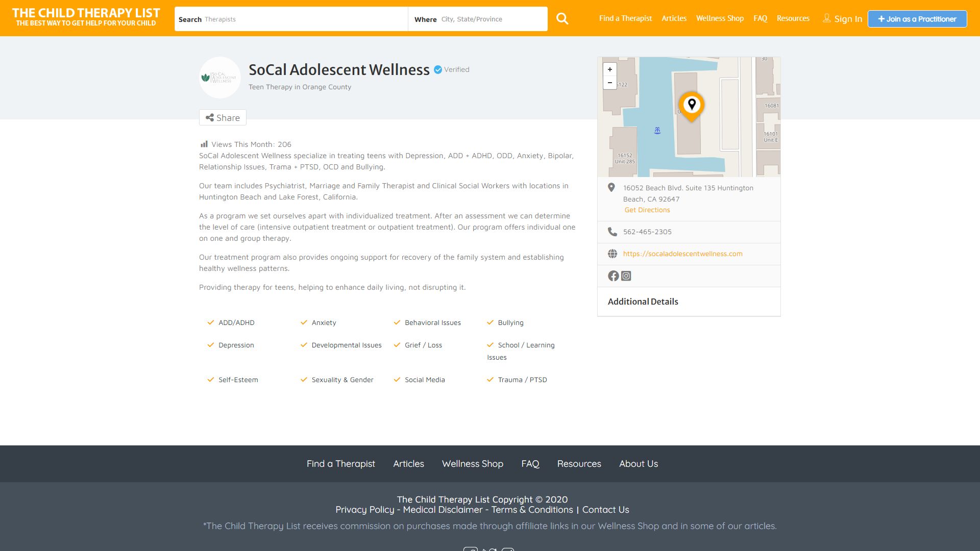
Task: Open Contact Us footer link
Action: (x=605, y=510)
